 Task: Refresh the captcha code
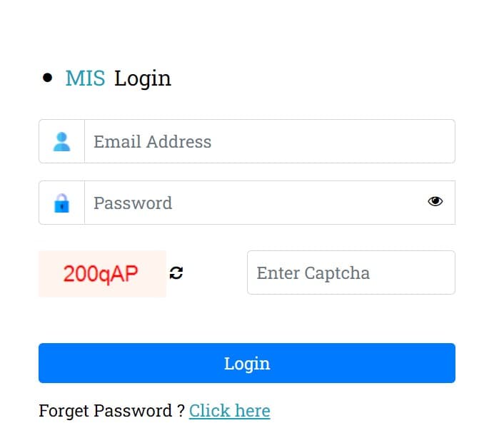(x=176, y=273)
